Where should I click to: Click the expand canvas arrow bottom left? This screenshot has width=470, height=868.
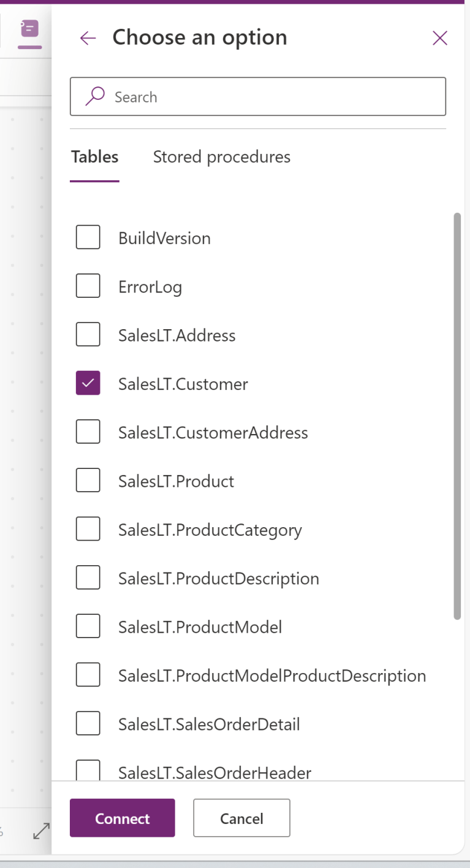pos(40,832)
